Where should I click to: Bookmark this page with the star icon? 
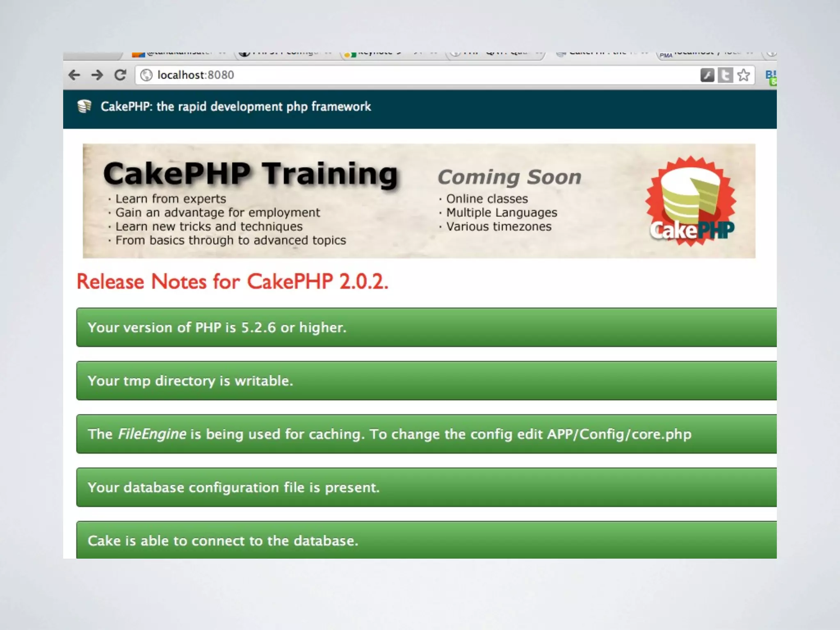pos(743,75)
